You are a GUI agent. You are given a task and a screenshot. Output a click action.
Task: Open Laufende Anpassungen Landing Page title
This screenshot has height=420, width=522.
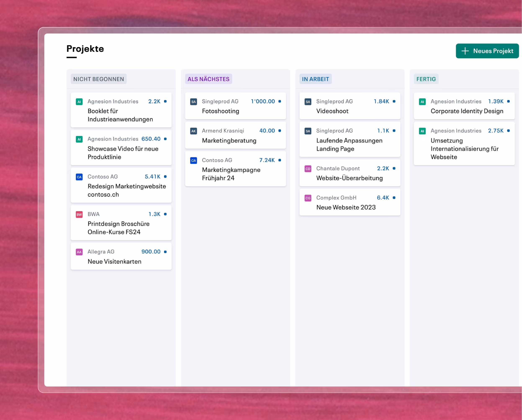tap(349, 145)
